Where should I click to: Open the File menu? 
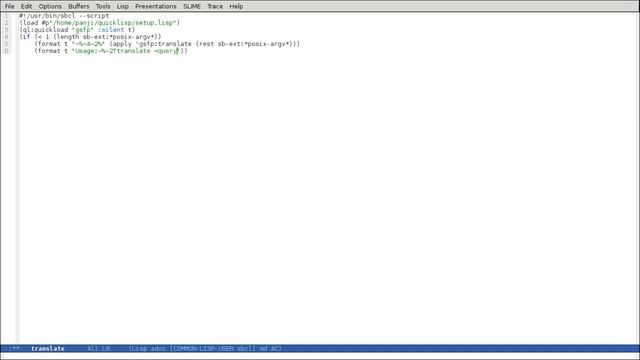click(x=9, y=6)
